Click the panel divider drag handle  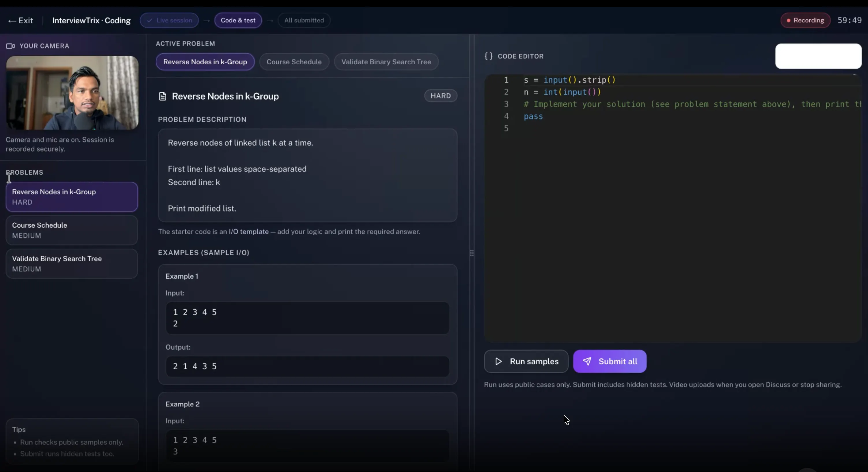click(x=472, y=253)
